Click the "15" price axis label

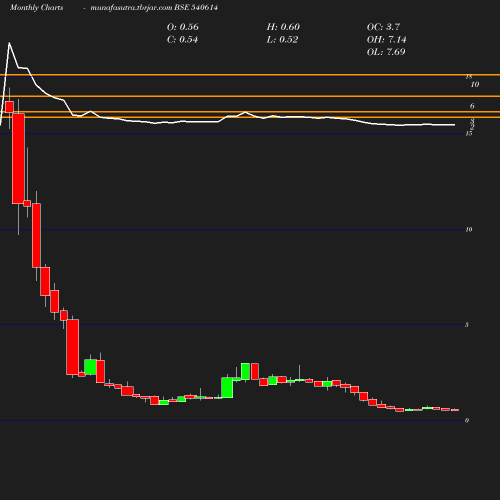[x=469, y=134]
